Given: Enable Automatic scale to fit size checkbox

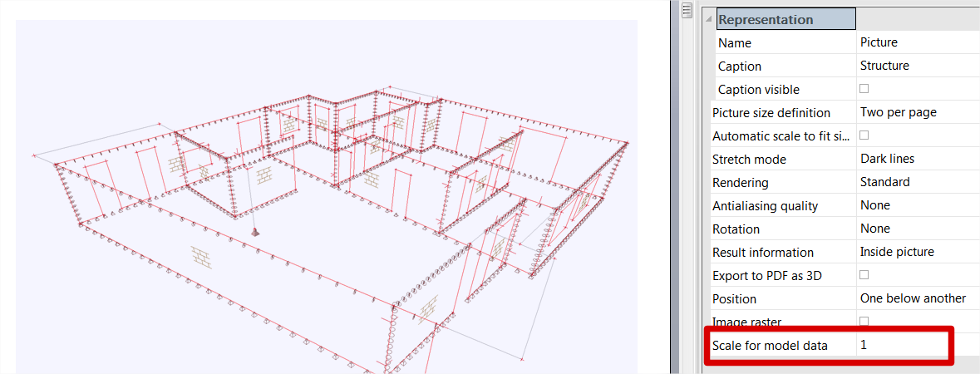Looking at the screenshot, I should point(864,135).
